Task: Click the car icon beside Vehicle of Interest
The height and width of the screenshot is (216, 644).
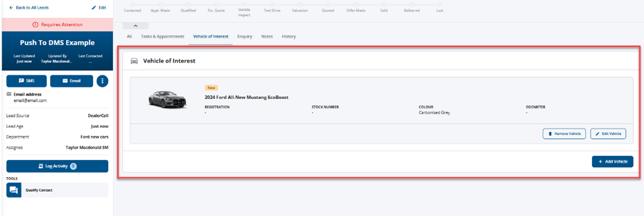Action: [x=134, y=61]
